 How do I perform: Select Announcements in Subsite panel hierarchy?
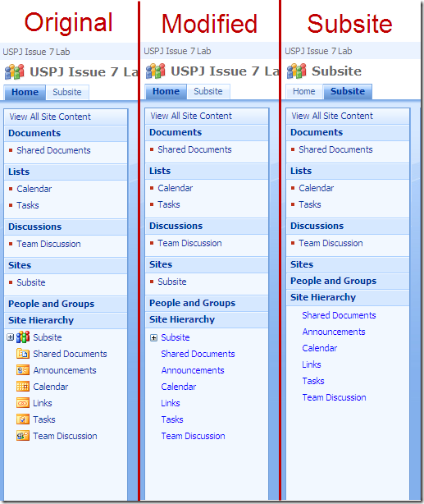pyautogui.click(x=334, y=332)
